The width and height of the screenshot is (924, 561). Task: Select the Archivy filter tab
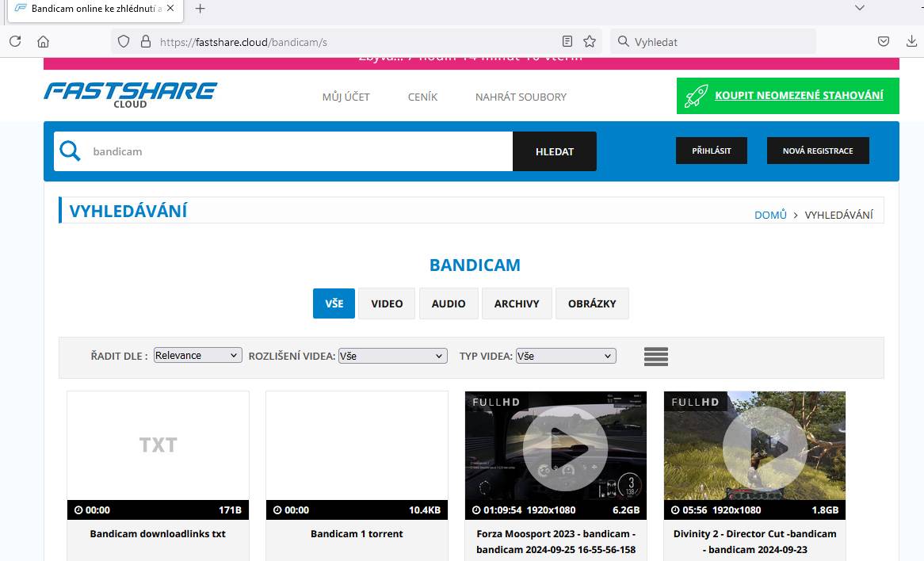[517, 303]
